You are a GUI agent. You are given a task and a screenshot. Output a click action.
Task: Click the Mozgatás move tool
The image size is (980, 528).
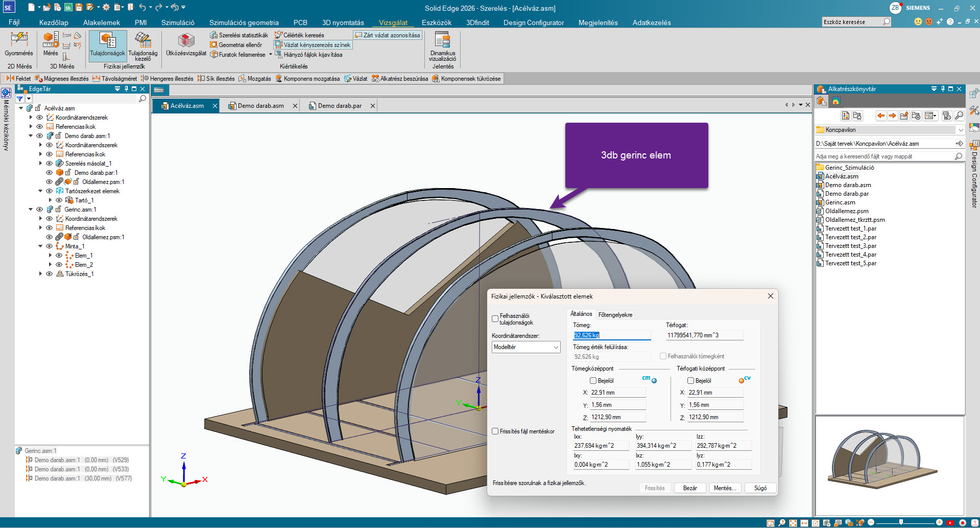255,79
